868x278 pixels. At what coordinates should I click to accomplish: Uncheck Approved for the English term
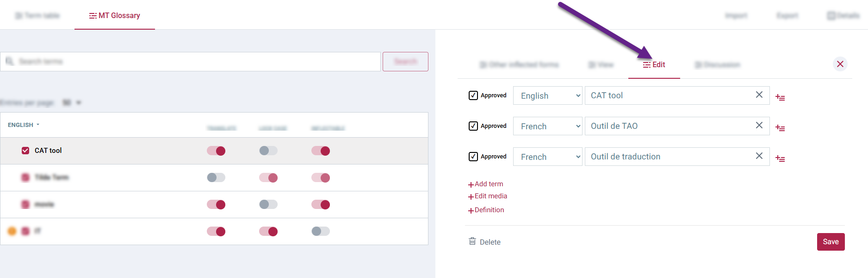coord(473,95)
